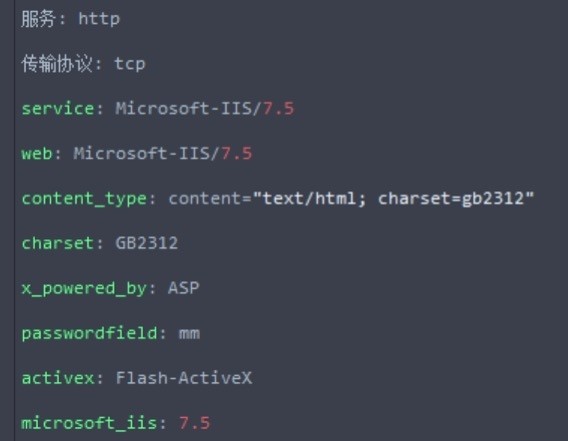
Task: Select the Flash-ActiveX value
Action: click(x=184, y=378)
